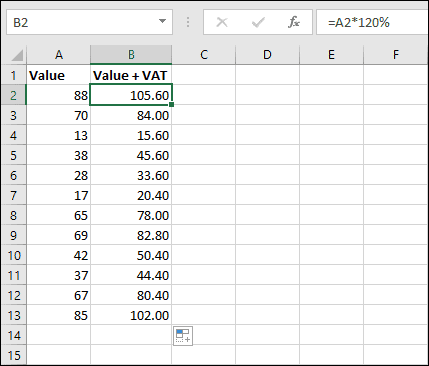Select column A header
Viewport: 429px width, 366px height.
pyautogui.click(x=59, y=54)
